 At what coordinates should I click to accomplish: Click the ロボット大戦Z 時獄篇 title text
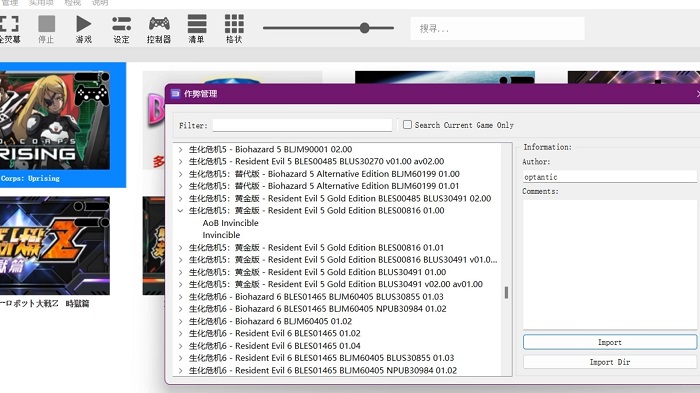pos(45,304)
